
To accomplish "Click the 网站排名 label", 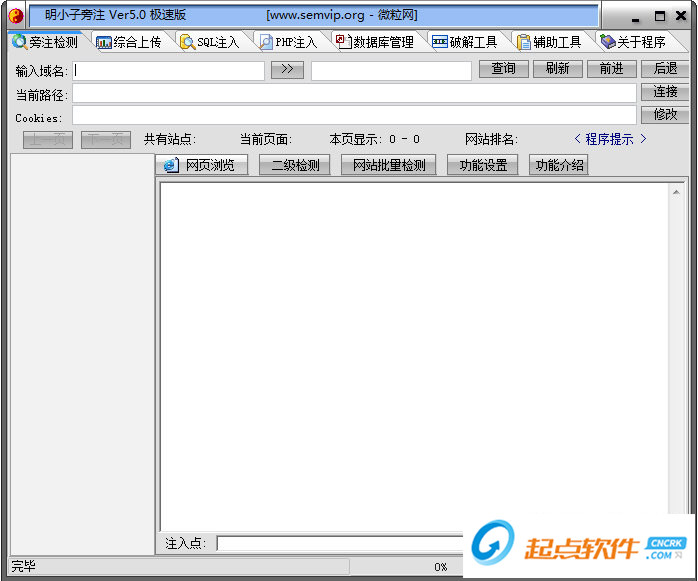I will point(491,139).
